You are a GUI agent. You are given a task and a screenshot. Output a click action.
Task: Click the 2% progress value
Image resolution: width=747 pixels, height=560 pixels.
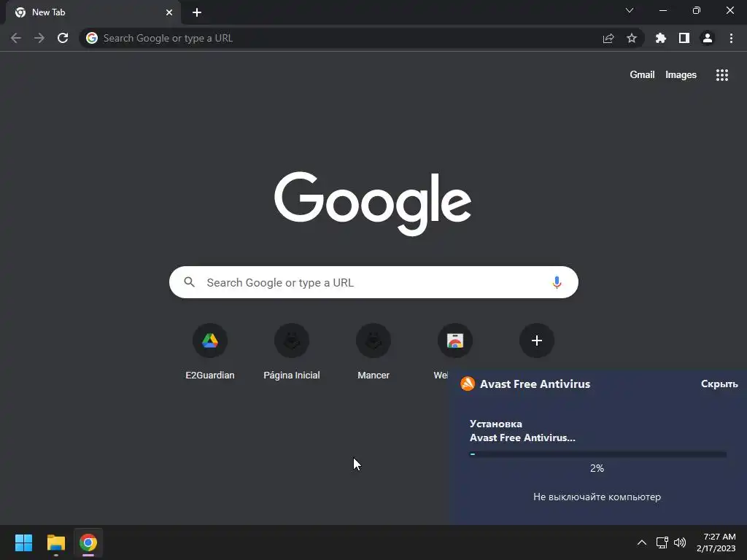tap(597, 468)
